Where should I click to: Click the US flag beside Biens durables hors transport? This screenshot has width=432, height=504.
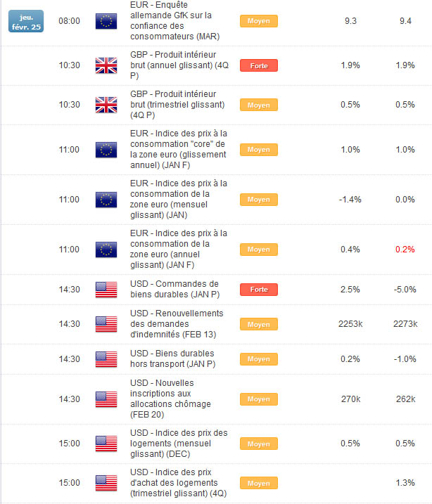[106, 358]
